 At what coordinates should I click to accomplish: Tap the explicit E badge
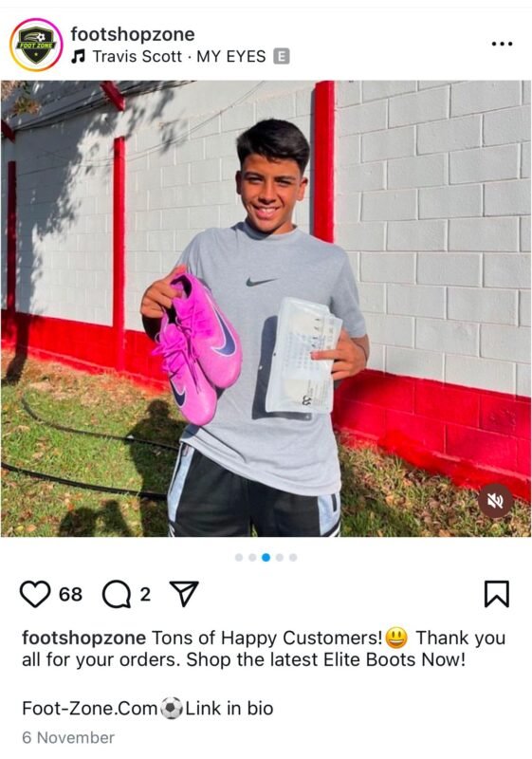pyautogui.click(x=282, y=57)
